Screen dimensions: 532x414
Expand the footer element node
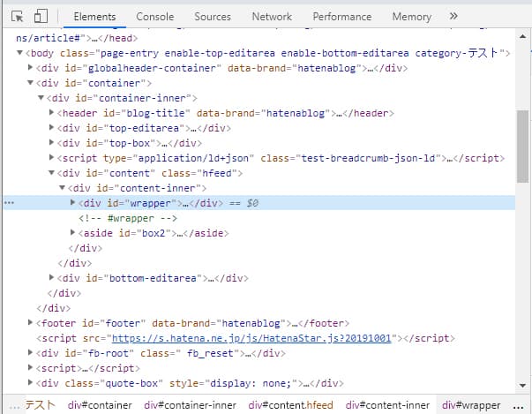click(30, 322)
